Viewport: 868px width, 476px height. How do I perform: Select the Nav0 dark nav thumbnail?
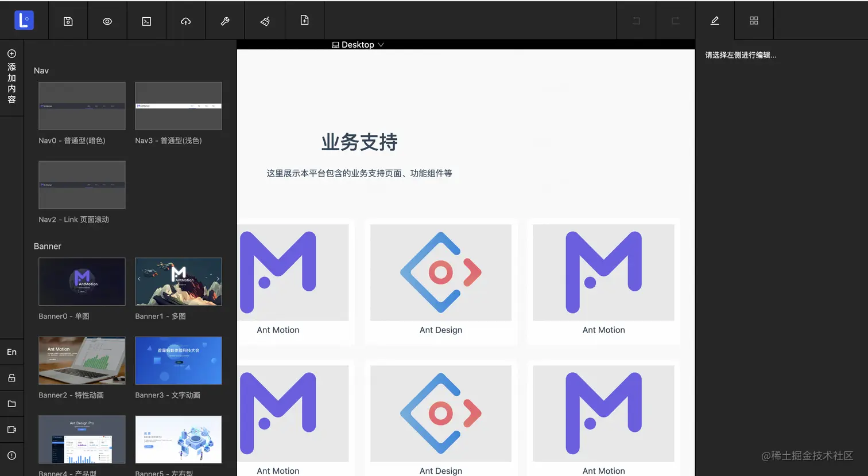point(82,106)
